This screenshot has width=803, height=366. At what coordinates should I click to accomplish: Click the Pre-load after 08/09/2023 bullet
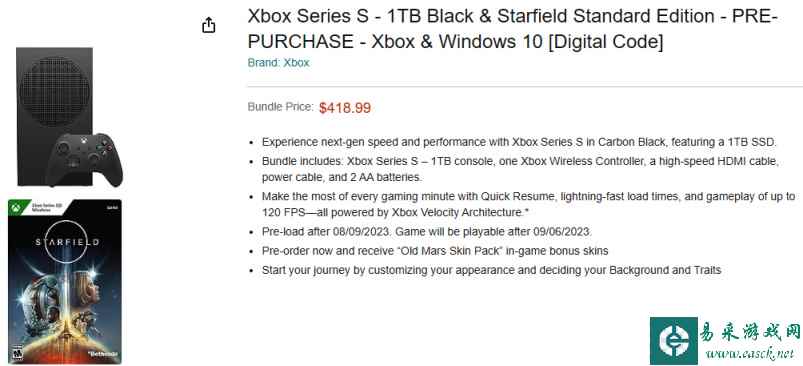point(427,232)
